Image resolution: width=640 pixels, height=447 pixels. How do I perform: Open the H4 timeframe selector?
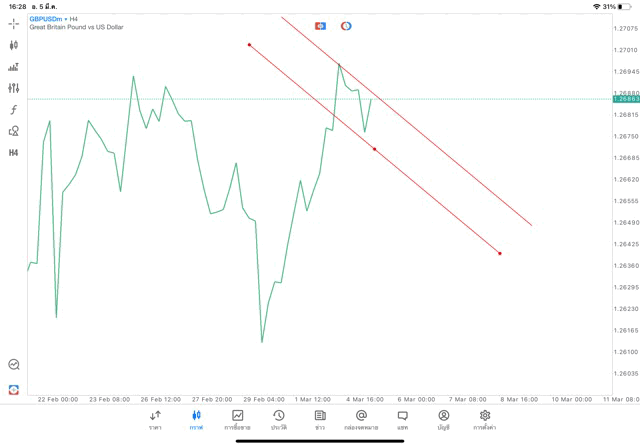tap(13, 153)
